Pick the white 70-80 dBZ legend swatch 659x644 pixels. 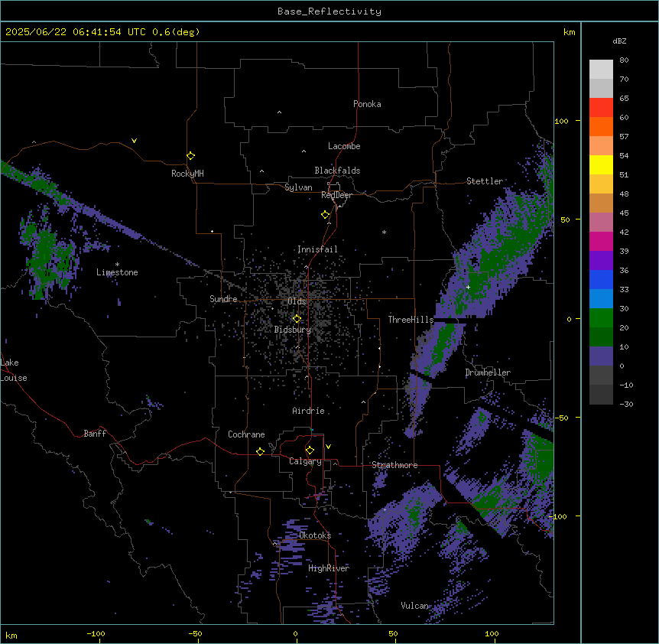point(601,70)
